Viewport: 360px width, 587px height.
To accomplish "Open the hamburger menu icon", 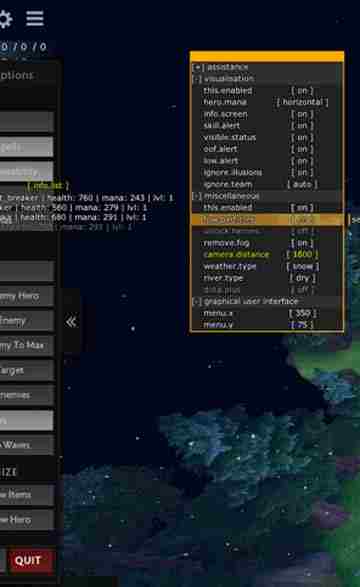I will (35, 18).
